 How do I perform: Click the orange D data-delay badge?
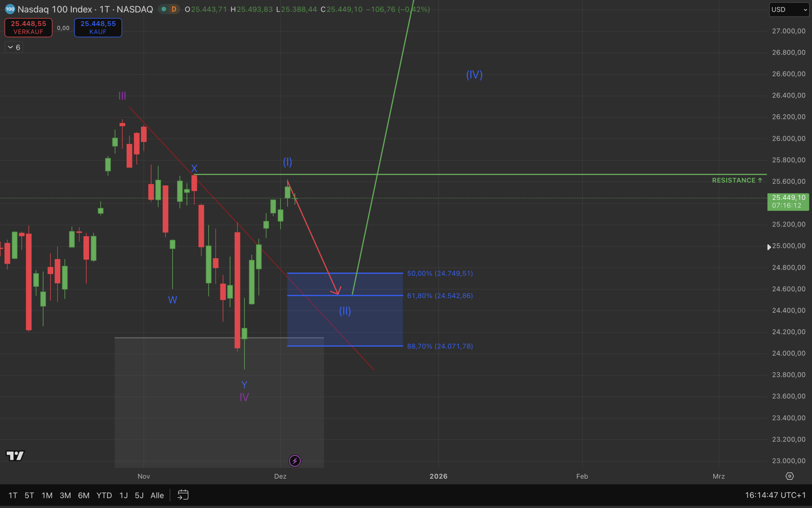coord(173,9)
